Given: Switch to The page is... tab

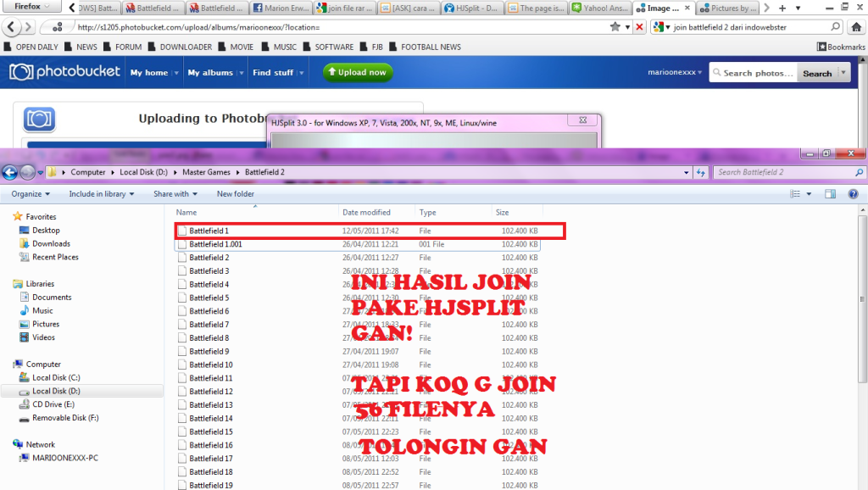Looking at the screenshot, I should 536,8.
